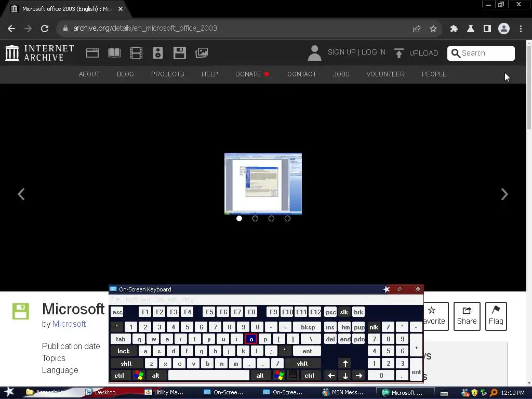This screenshot has width=532, height=399.
Task: Click the up arrow key on keyboard
Action: [345, 363]
